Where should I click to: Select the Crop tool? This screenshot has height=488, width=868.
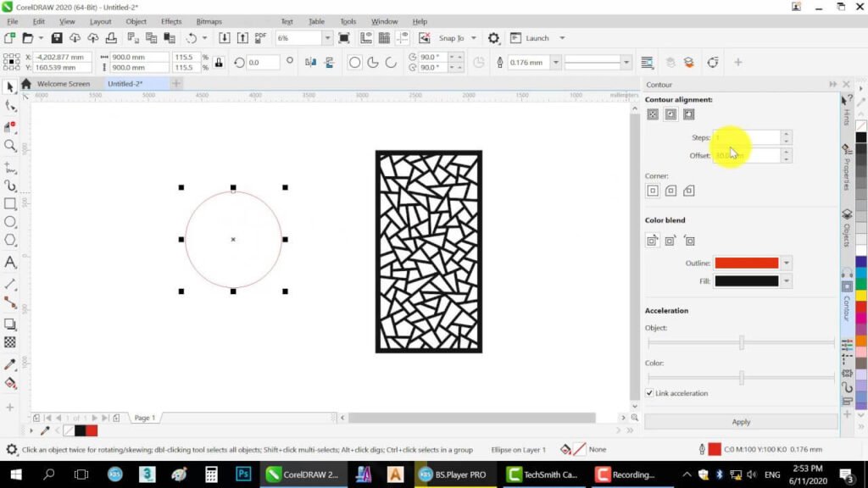pos(10,127)
